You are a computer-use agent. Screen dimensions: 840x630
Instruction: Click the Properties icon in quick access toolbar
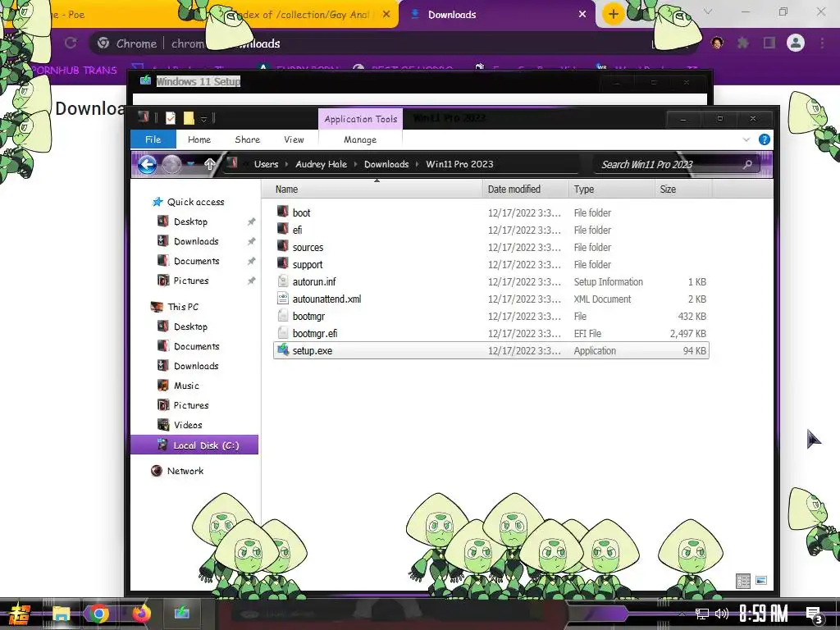coord(171,118)
